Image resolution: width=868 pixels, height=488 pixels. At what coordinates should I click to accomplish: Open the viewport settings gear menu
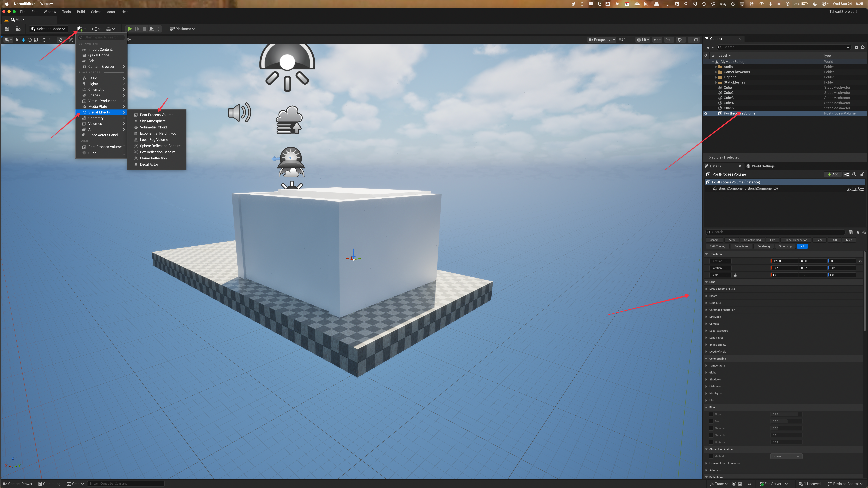(x=681, y=40)
